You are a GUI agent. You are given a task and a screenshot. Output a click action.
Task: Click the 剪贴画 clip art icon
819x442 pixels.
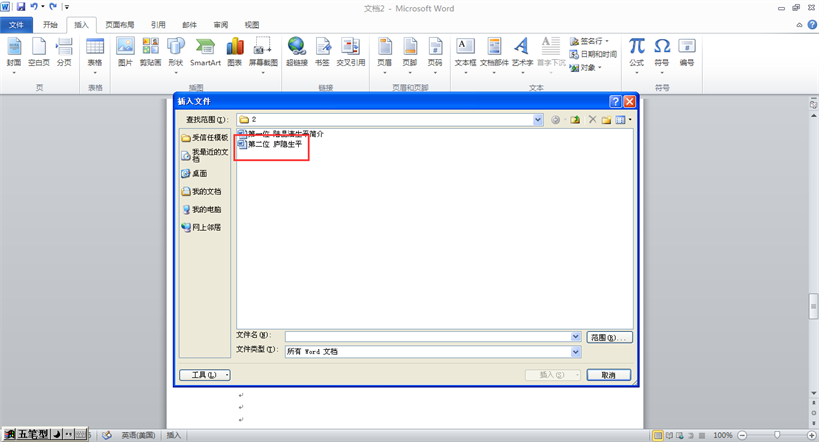[151, 51]
